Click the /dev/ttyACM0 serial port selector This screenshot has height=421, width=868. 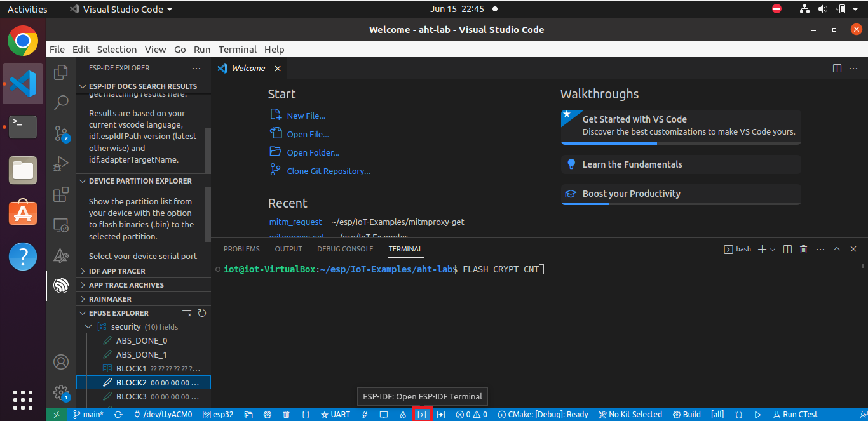(x=163, y=415)
